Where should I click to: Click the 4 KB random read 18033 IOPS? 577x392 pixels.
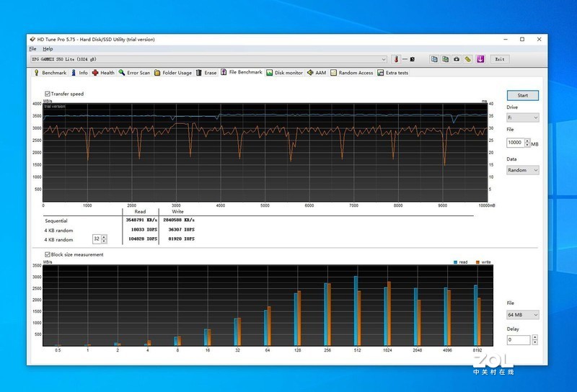coord(144,229)
